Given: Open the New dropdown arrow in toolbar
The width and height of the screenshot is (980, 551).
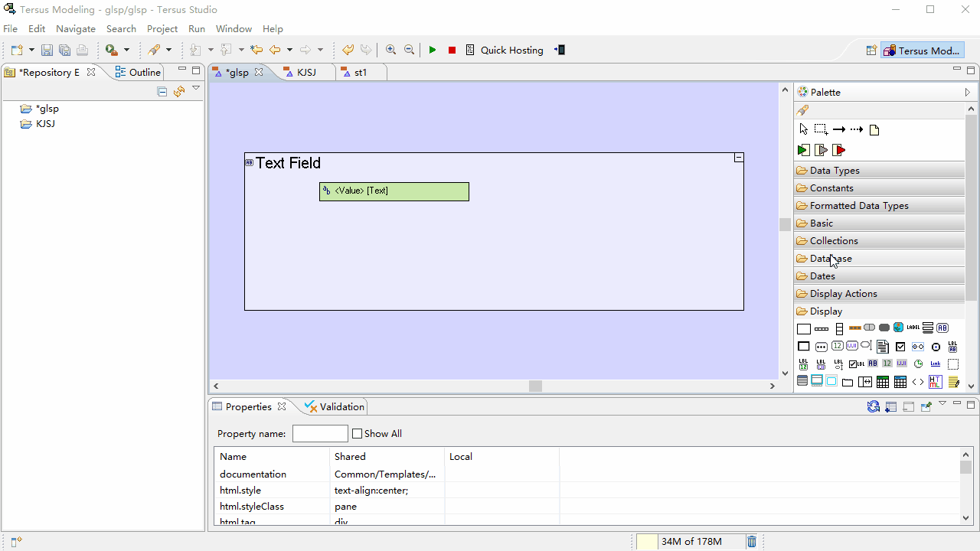Looking at the screenshot, I should click(31, 51).
